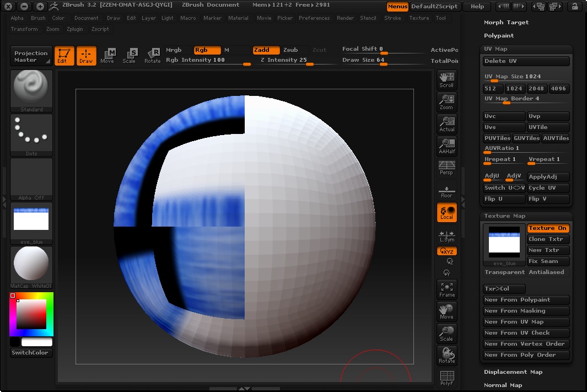Set UV map size to 2048

point(537,89)
